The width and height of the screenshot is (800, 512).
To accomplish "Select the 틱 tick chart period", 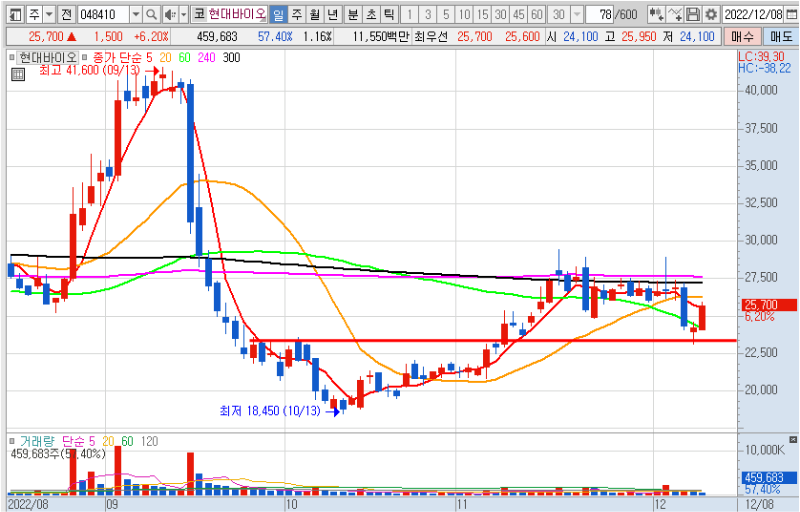I will 389,14.
